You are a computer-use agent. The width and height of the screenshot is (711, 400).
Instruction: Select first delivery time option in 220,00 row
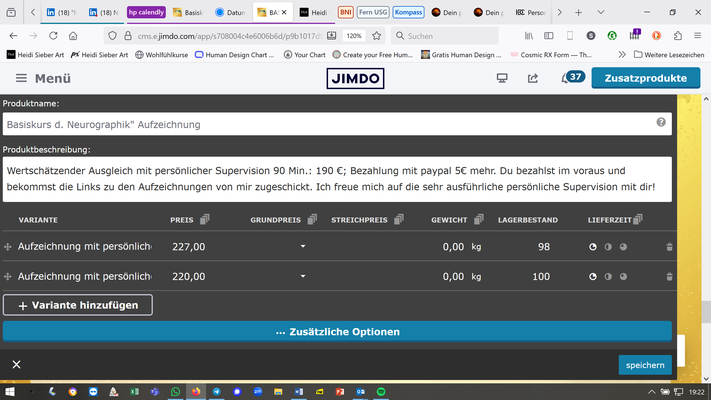593,276
